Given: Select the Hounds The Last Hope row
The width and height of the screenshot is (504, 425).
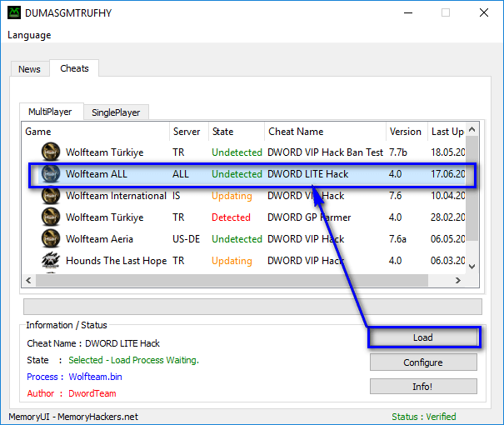Looking at the screenshot, I should pos(252,260).
